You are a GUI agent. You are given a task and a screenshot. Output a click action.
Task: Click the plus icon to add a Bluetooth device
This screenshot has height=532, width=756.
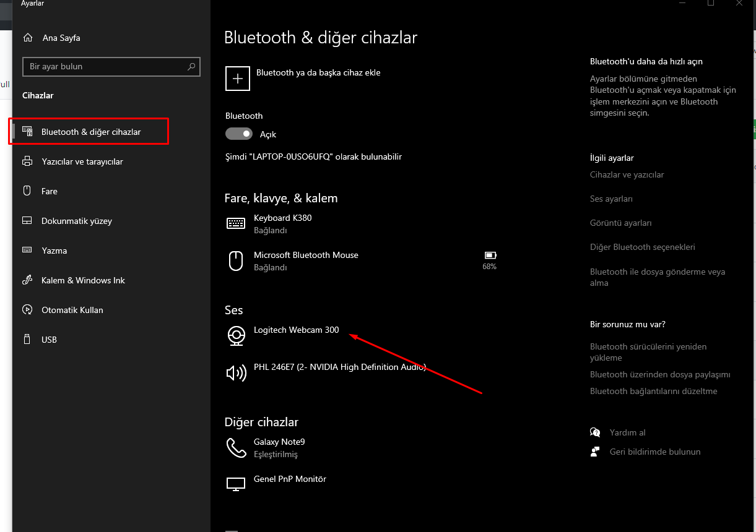click(x=238, y=79)
